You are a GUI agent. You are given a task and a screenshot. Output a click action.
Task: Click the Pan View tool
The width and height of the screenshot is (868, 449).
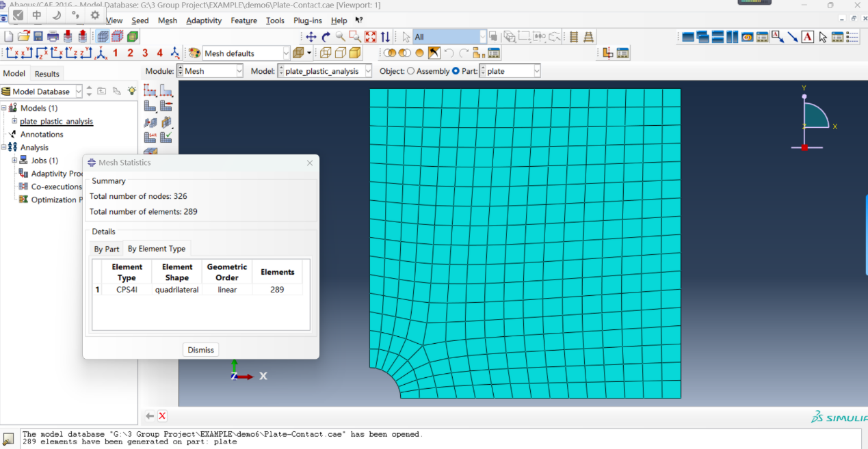311,37
